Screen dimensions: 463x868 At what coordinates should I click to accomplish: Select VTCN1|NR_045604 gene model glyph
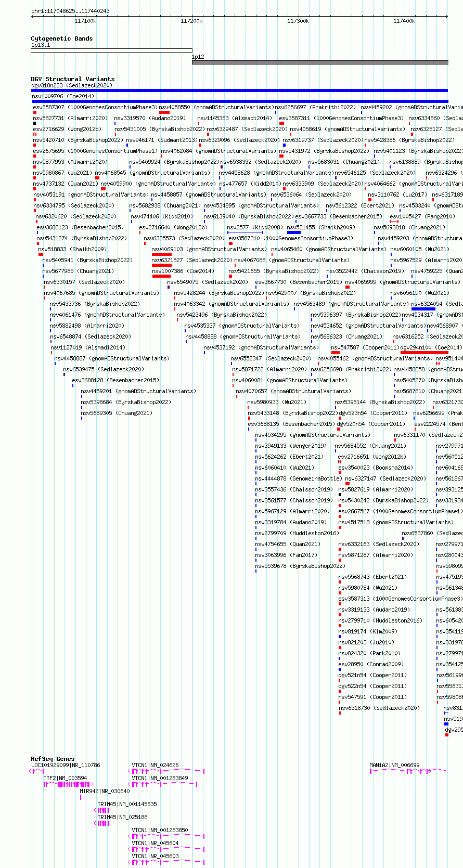166,849
